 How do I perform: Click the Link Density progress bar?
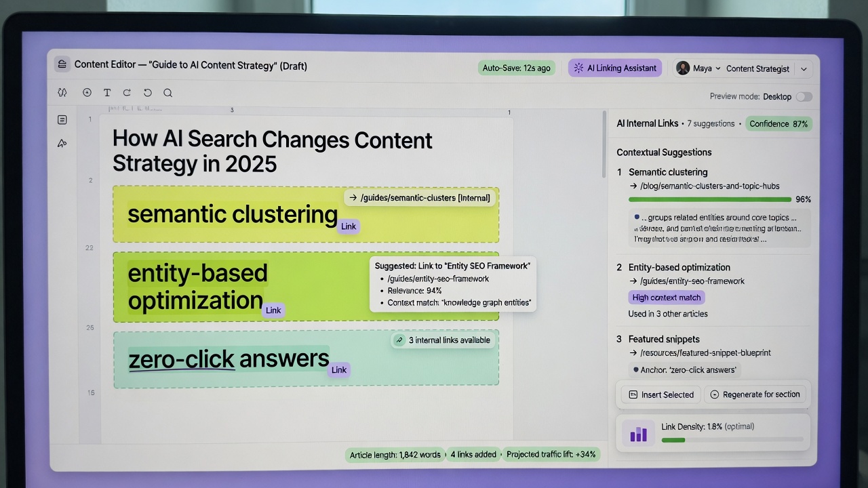(x=732, y=440)
